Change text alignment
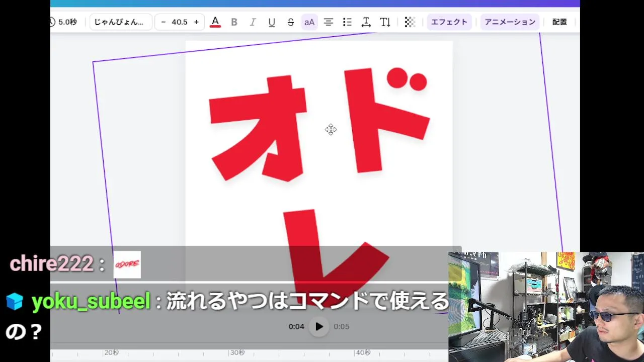The height and width of the screenshot is (362, 644). pos(328,22)
